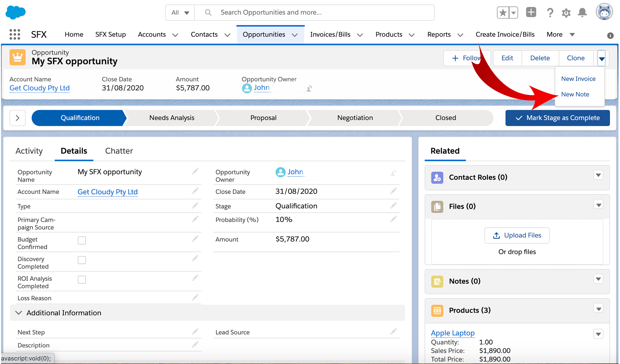Open the Help question mark icon
Screen dimensions: 620x364
point(550,12)
